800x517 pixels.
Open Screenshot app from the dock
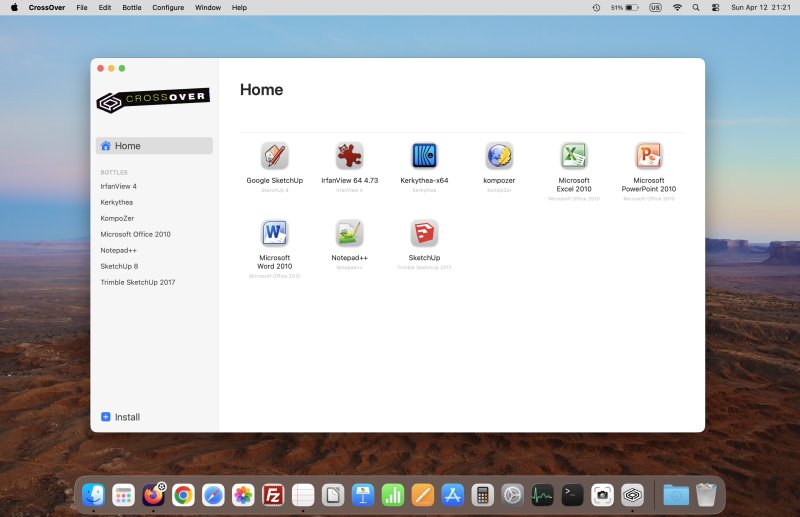coord(603,495)
